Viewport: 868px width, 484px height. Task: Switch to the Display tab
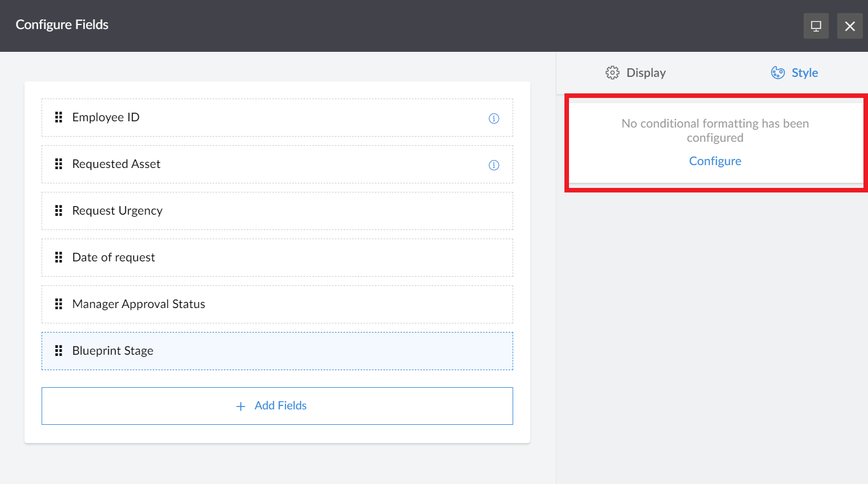point(635,72)
